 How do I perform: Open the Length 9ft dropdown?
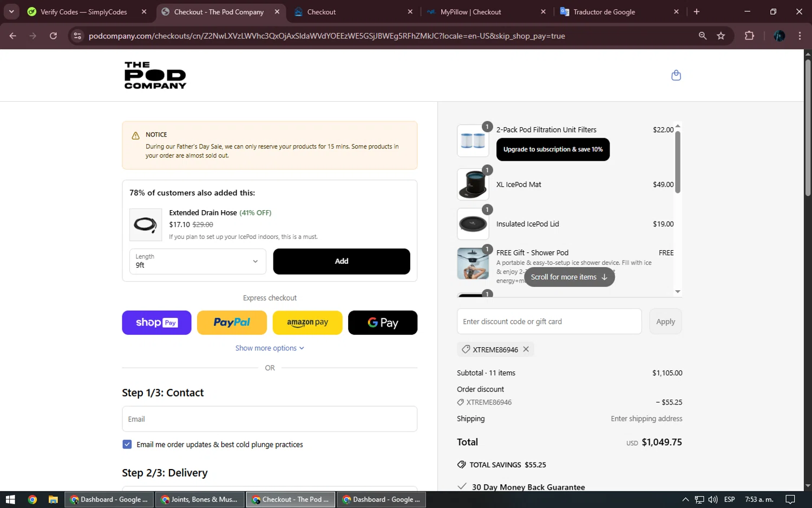198,261
